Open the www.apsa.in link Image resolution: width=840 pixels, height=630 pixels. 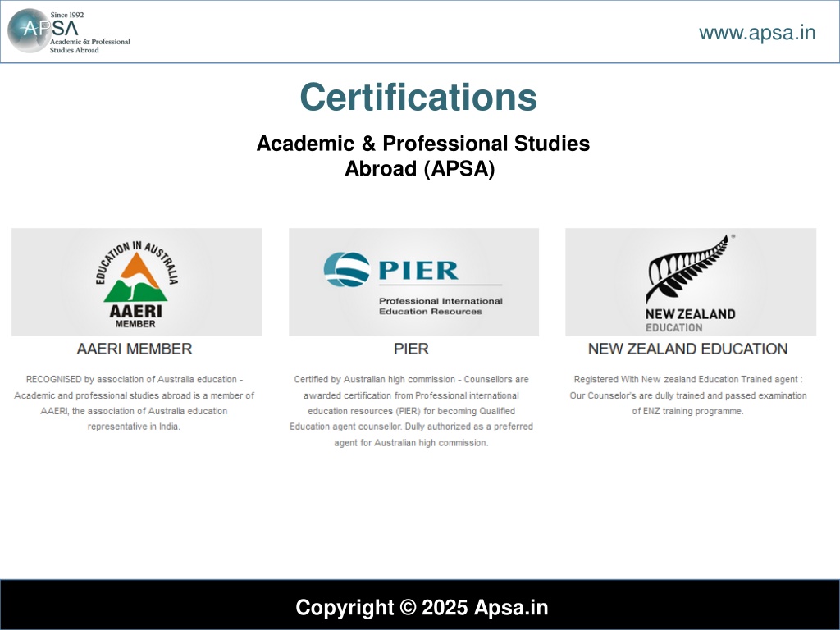pos(757,33)
